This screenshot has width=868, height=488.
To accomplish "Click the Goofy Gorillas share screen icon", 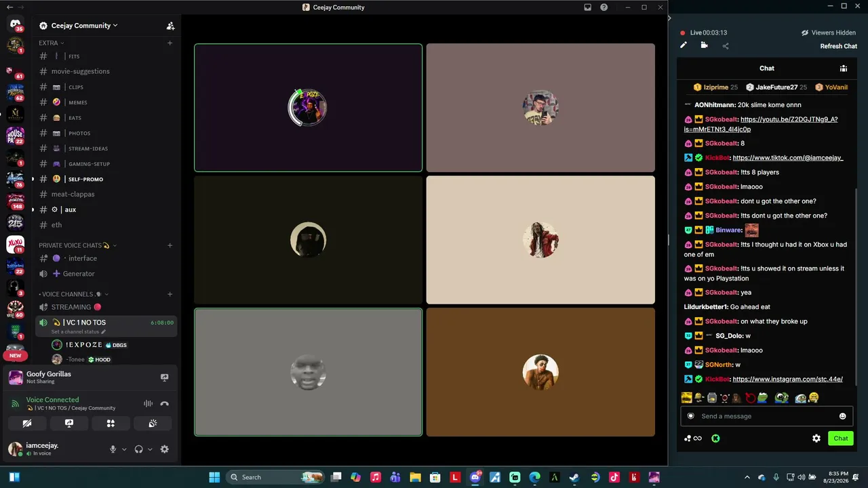I will 164,378.
